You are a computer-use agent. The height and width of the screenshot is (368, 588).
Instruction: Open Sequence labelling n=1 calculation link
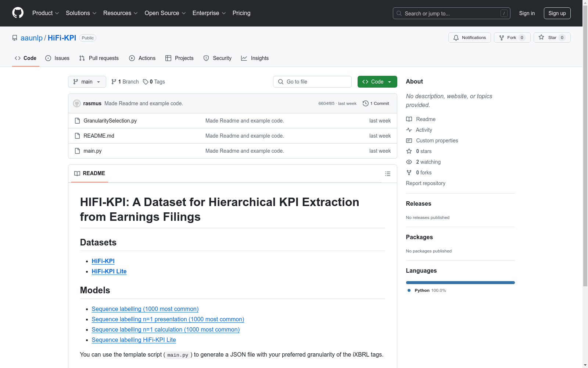click(x=166, y=330)
